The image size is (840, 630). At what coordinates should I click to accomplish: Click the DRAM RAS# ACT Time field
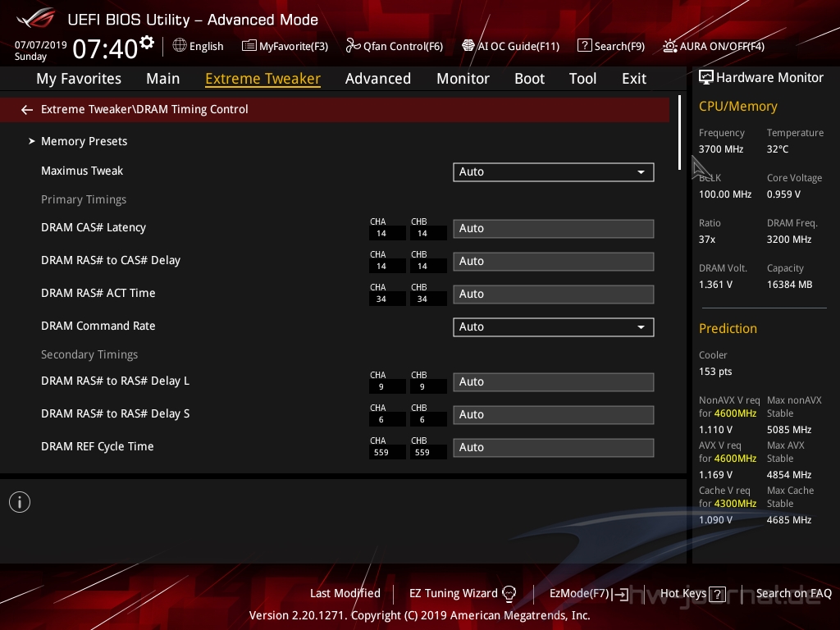point(554,294)
